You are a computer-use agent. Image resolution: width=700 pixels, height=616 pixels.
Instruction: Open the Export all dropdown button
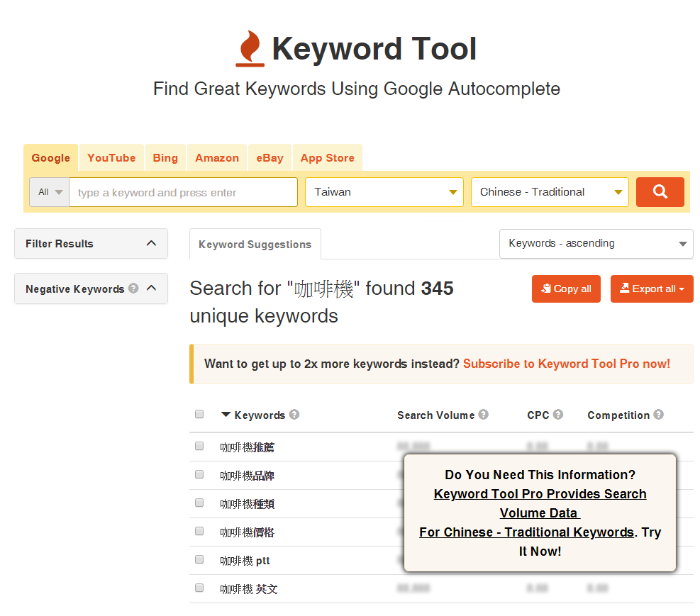652,289
